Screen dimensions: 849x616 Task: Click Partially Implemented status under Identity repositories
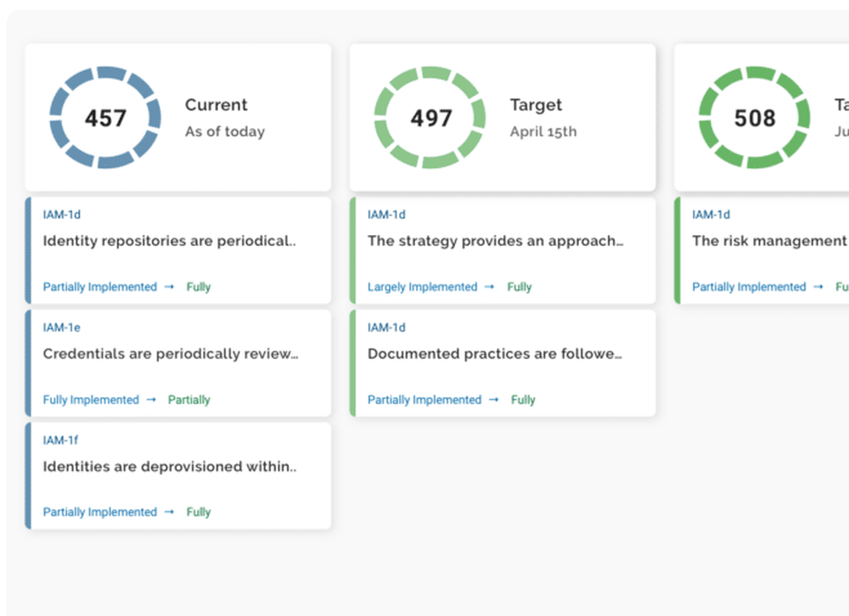click(x=100, y=287)
